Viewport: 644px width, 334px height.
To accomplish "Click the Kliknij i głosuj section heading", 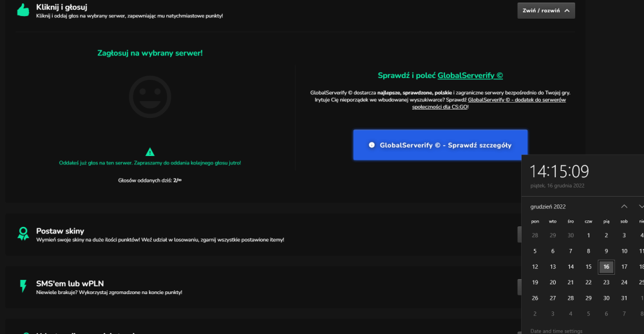I will coord(62,7).
